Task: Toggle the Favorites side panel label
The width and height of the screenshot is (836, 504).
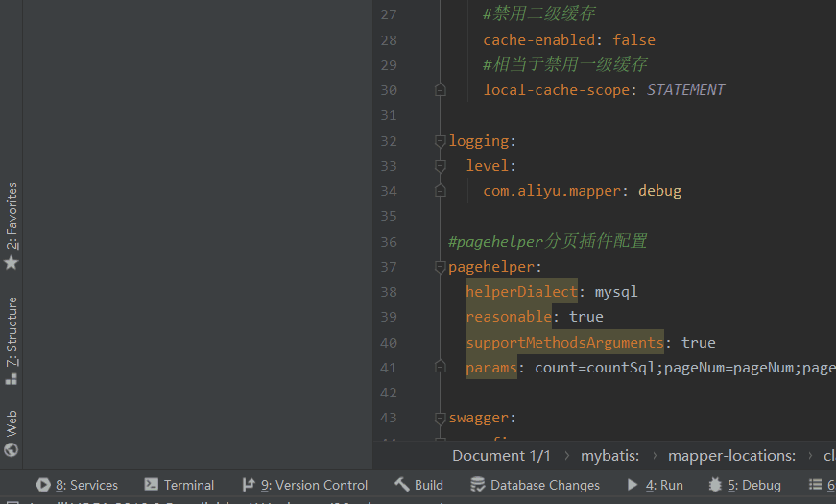Action: [12, 216]
